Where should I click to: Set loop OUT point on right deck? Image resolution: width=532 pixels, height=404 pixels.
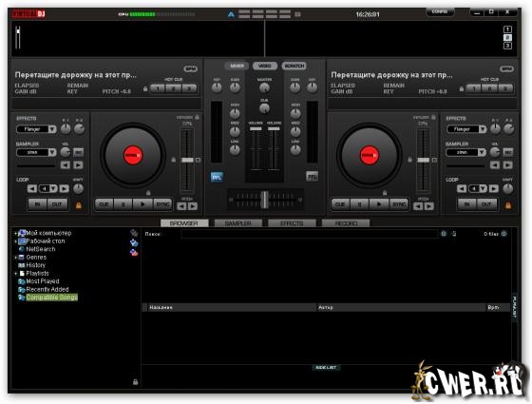point(486,204)
